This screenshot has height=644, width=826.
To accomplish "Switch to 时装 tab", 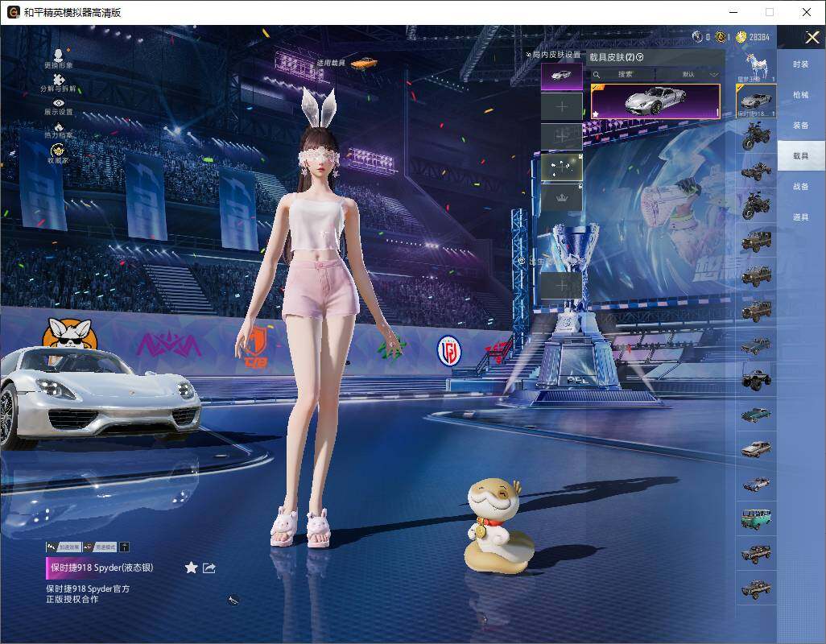I will coord(801,64).
